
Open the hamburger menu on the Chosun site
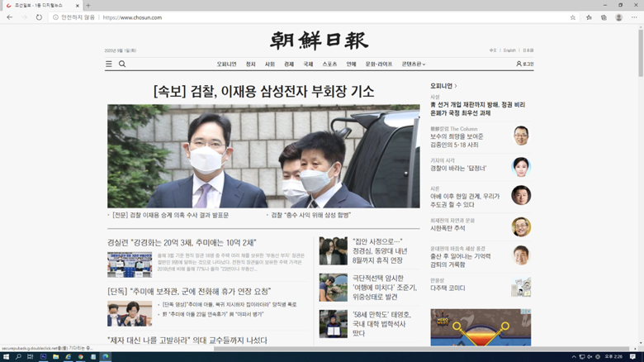click(x=108, y=64)
